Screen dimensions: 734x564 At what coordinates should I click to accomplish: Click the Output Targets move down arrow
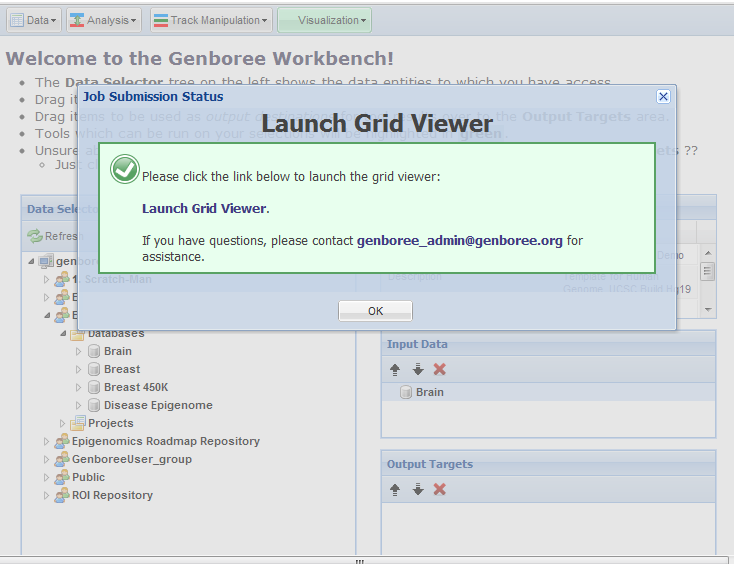tap(418, 489)
